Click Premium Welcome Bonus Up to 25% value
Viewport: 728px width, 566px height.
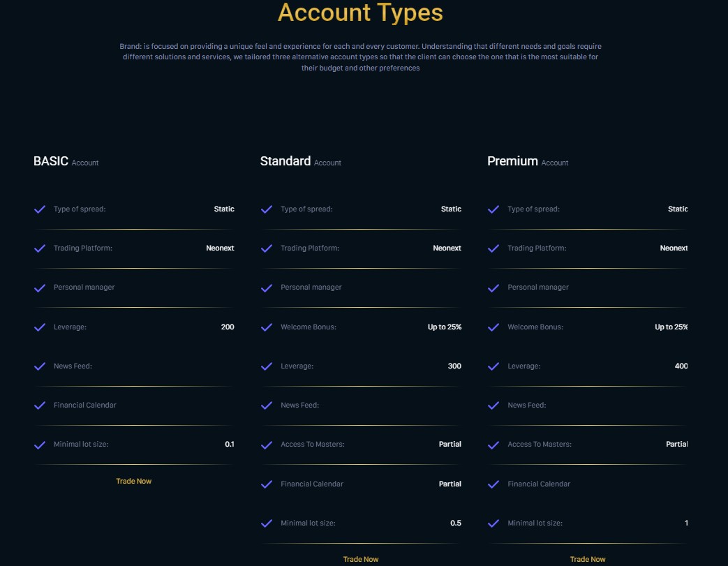(x=671, y=327)
